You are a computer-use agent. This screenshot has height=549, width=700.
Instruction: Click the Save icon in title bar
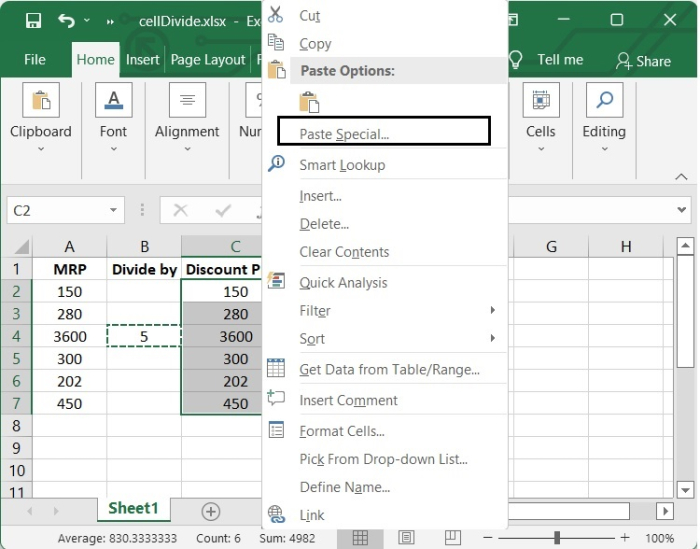pyautogui.click(x=33, y=20)
